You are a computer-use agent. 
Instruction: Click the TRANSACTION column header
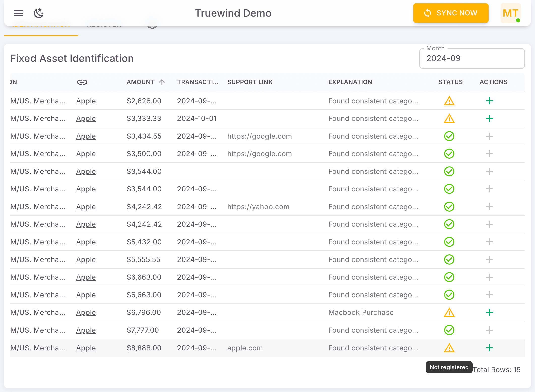[198, 82]
